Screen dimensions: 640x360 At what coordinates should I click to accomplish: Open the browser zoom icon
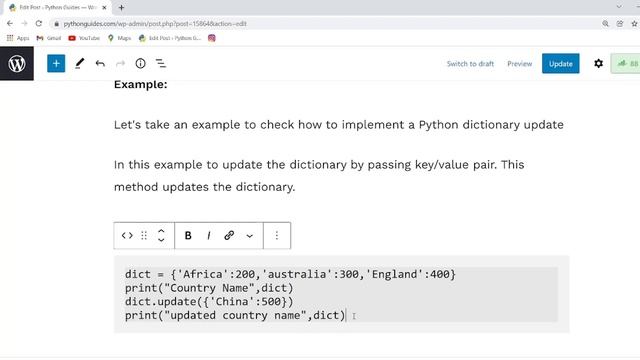605,24
